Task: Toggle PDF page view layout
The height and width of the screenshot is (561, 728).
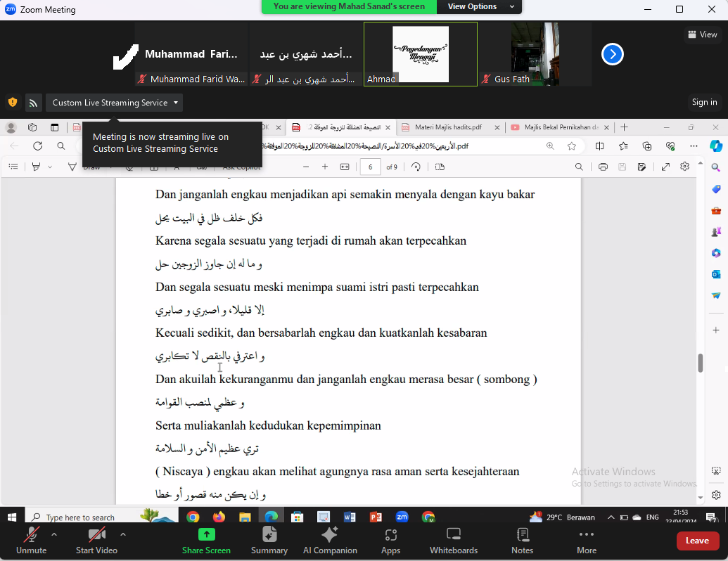Action: point(440,167)
